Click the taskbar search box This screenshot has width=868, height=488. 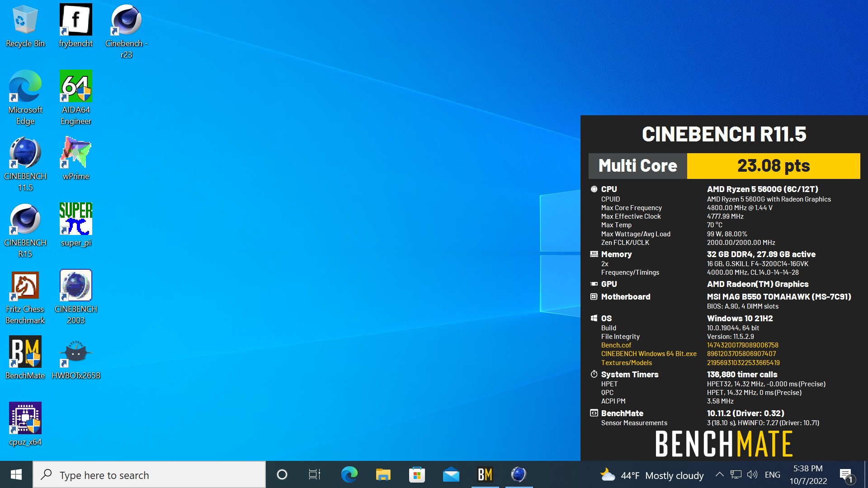pyautogui.click(x=149, y=474)
